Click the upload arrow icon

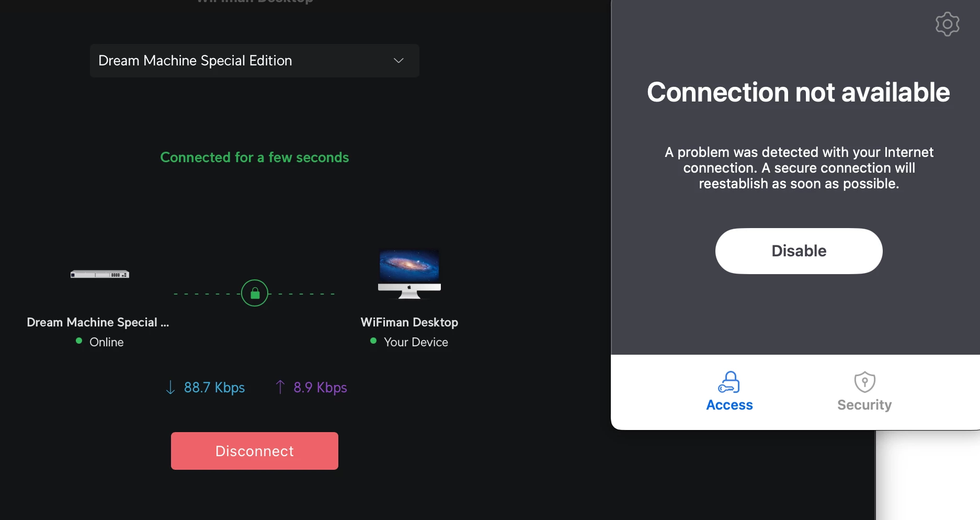pos(280,387)
